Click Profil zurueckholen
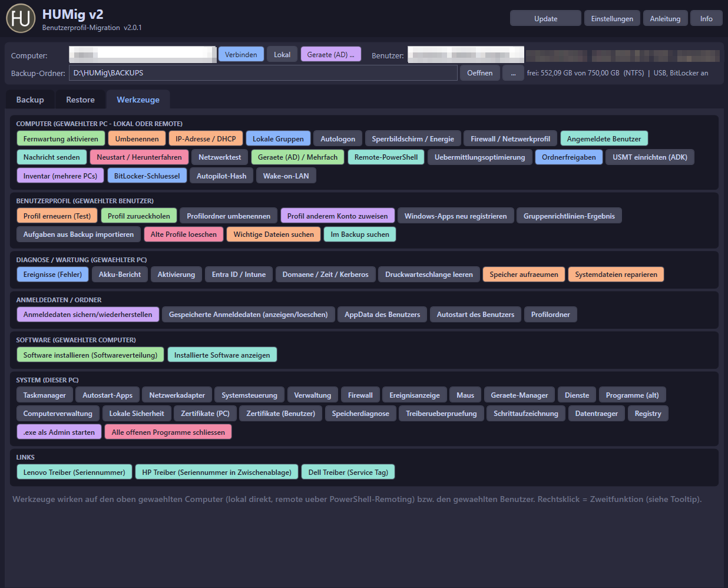The image size is (728, 588). coord(139,216)
